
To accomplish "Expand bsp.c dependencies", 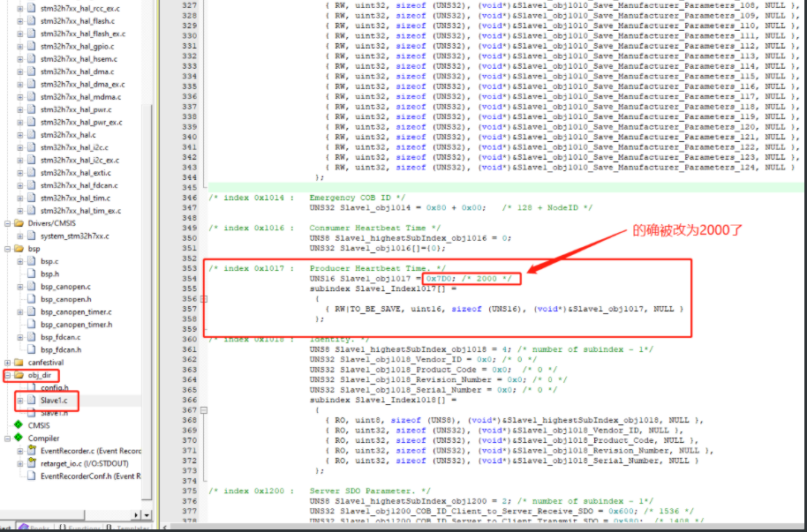I will 20,261.
